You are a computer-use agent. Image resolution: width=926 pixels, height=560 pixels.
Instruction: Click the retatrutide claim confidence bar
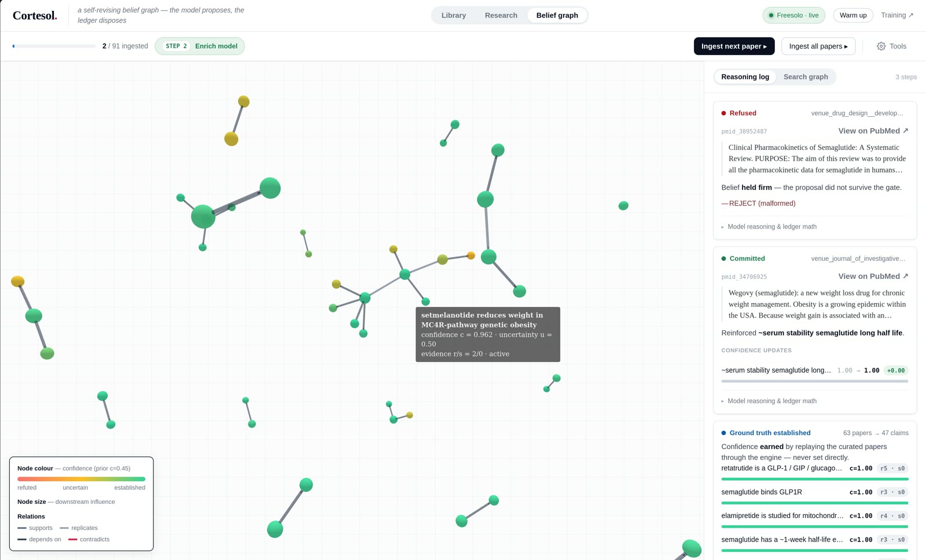click(814, 479)
